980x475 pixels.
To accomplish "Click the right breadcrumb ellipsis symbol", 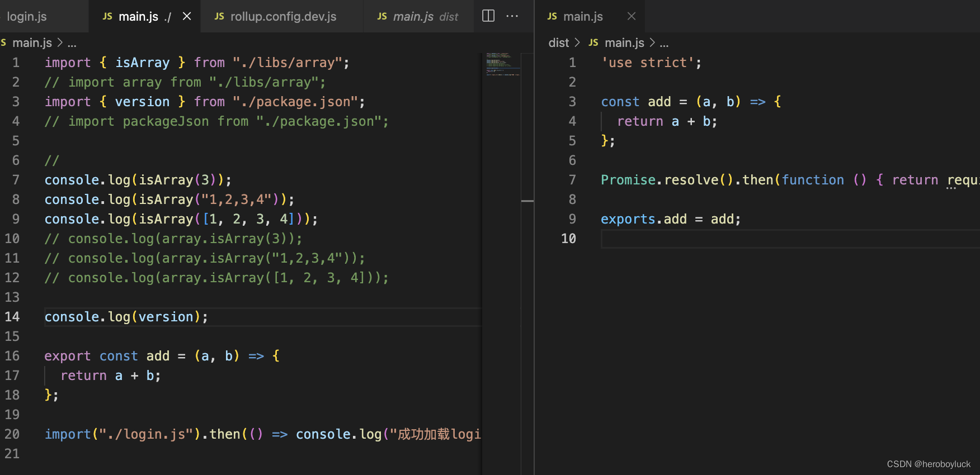I will coord(665,43).
